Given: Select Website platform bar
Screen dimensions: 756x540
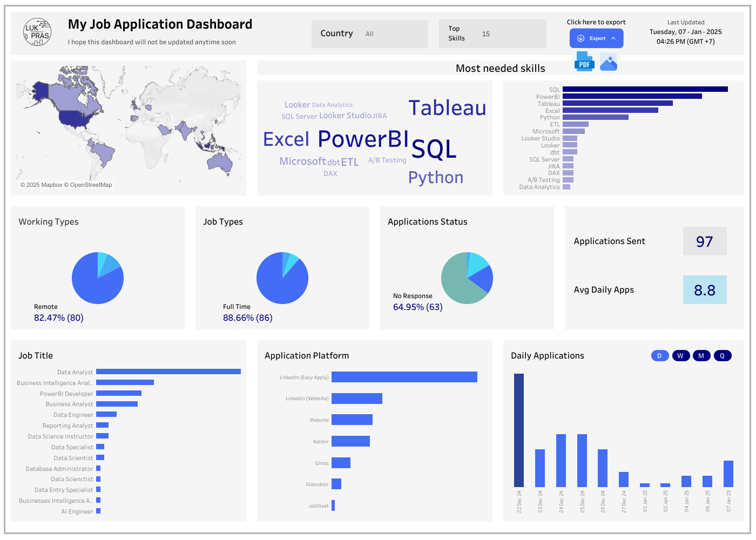Looking at the screenshot, I should click(352, 420).
